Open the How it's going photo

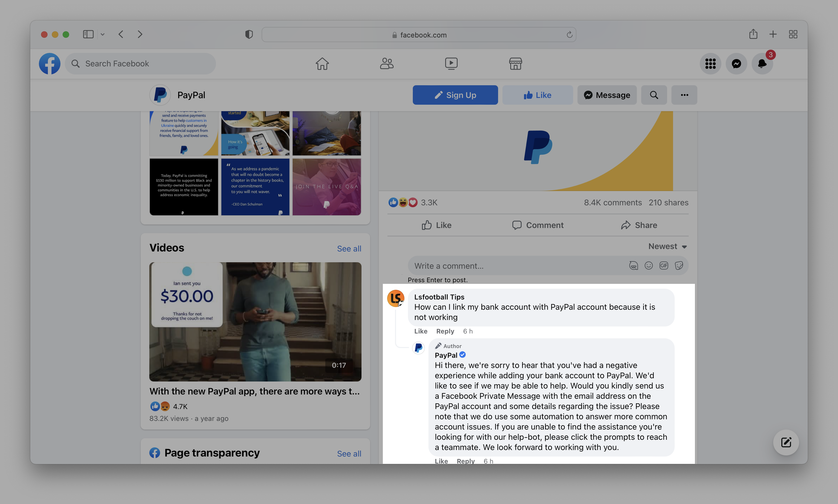pyautogui.click(x=255, y=133)
